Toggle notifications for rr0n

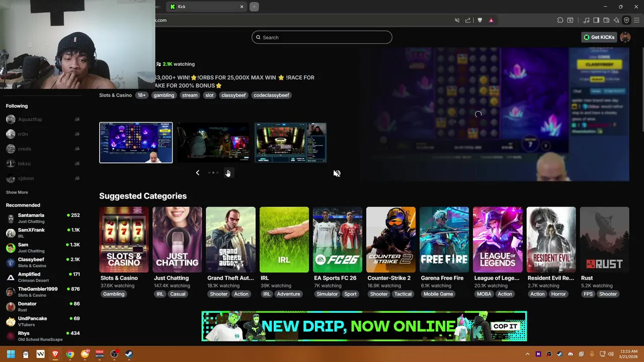tap(77, 134)
